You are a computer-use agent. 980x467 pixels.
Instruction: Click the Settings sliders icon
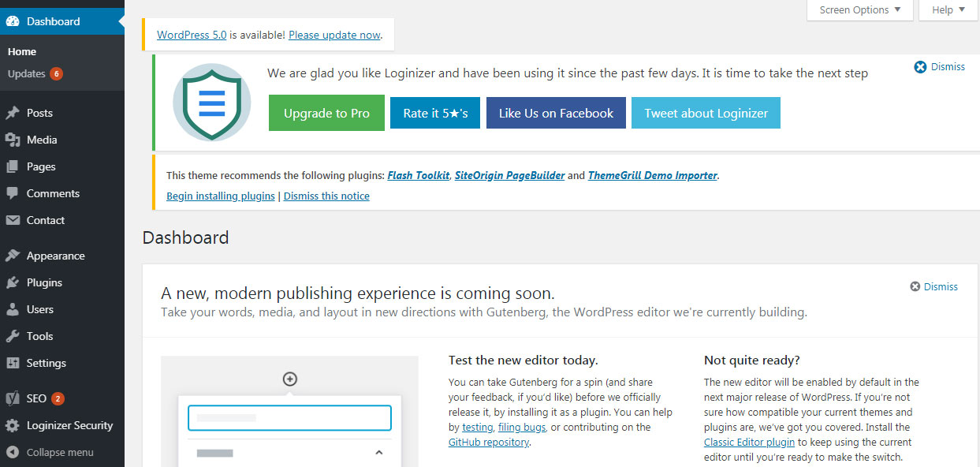click(x=13, y=363)
